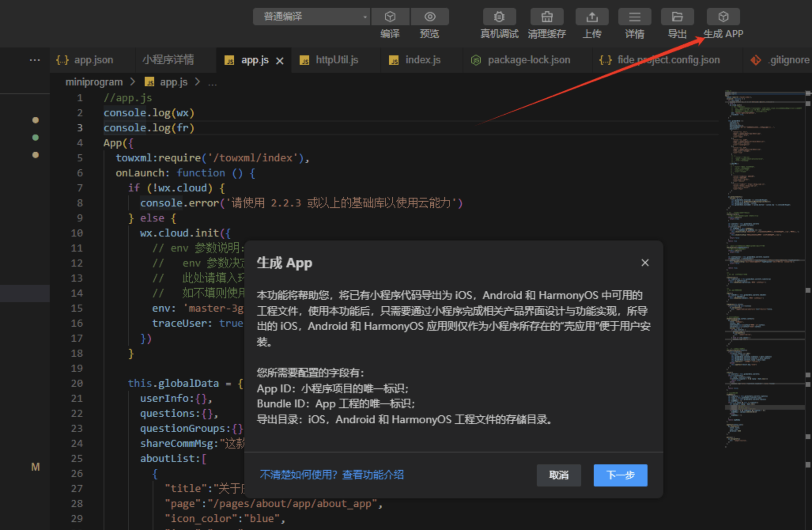
Task: Close the app.js tab
Action: tap(280, 61)
